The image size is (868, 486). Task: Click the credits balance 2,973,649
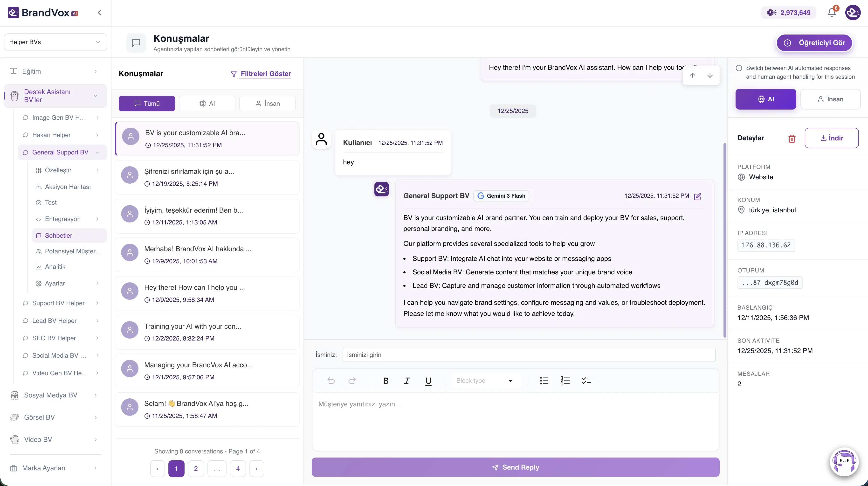[x=788, y=13]
